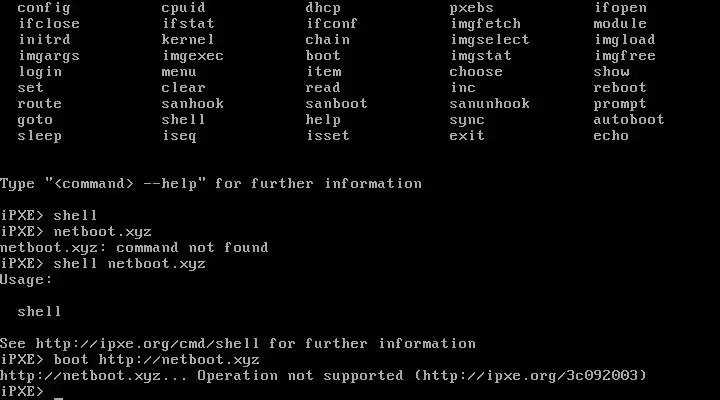Select the 'config' command word

click(x=44, y=8)
